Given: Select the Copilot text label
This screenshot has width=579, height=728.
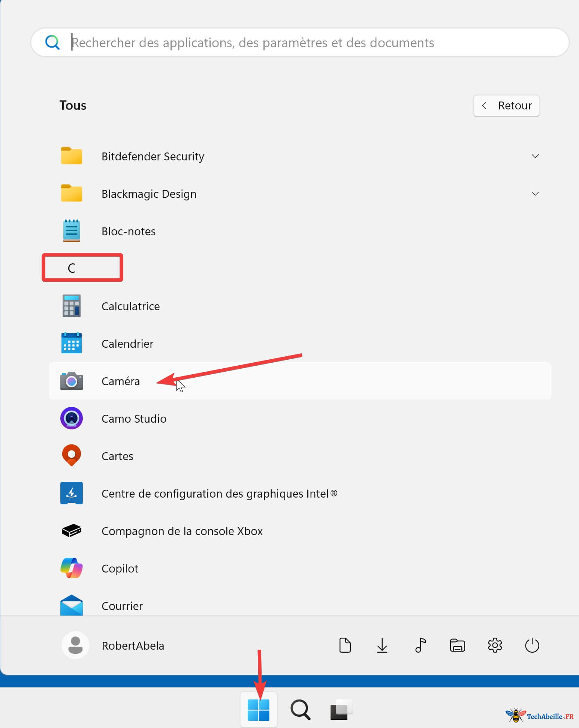Looking at the screenshot, I should click(120, 568).
